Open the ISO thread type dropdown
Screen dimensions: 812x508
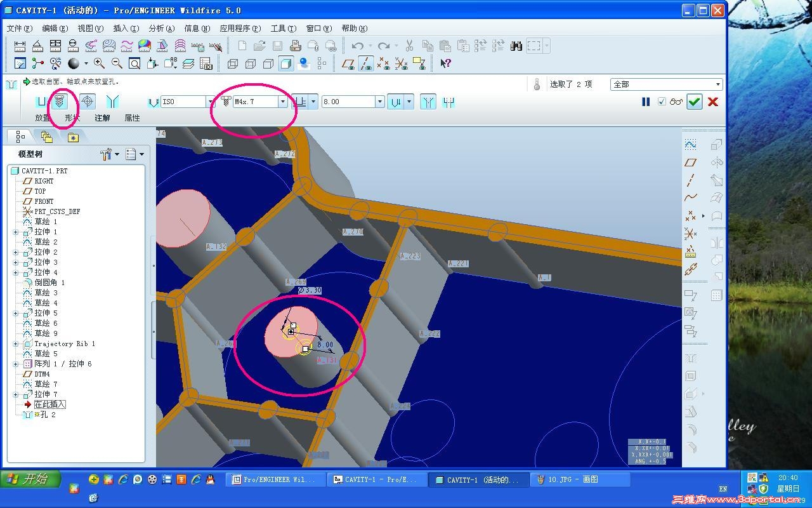(x=210, y=102)
